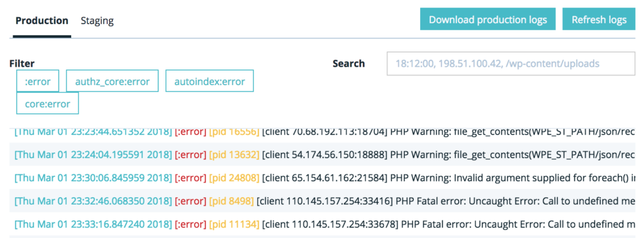Click the Search label
644x238 pixels.
(x=348, y=64)
